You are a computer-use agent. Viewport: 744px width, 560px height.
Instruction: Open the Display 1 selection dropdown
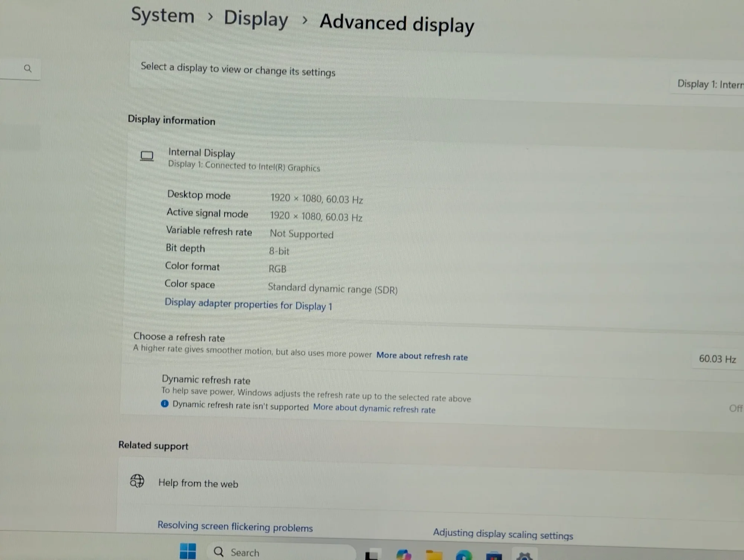[707, 84]
